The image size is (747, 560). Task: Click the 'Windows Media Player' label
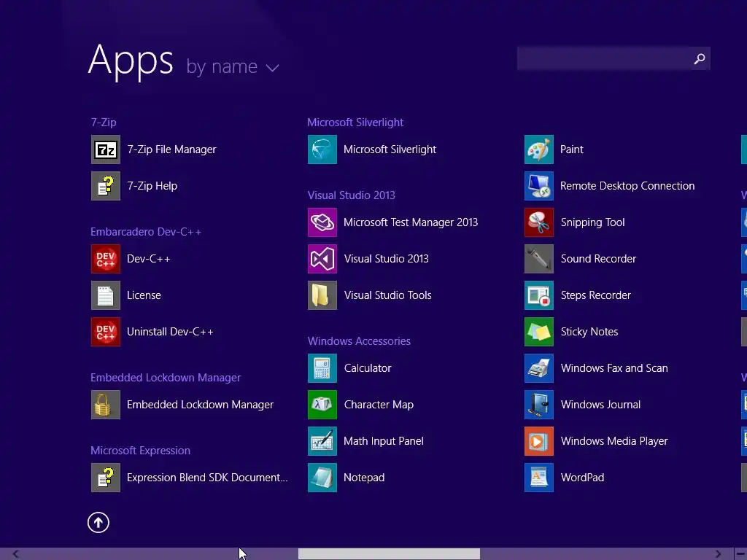[614, 441]
